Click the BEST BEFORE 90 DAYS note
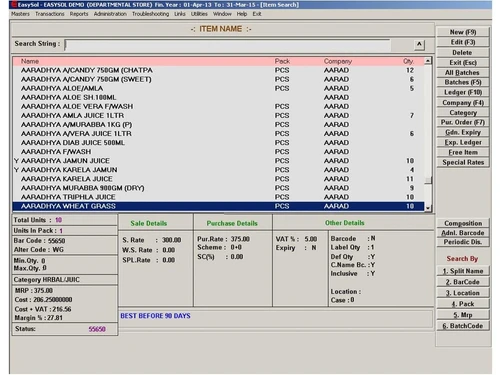500x375 pixels. pos(155,316)
